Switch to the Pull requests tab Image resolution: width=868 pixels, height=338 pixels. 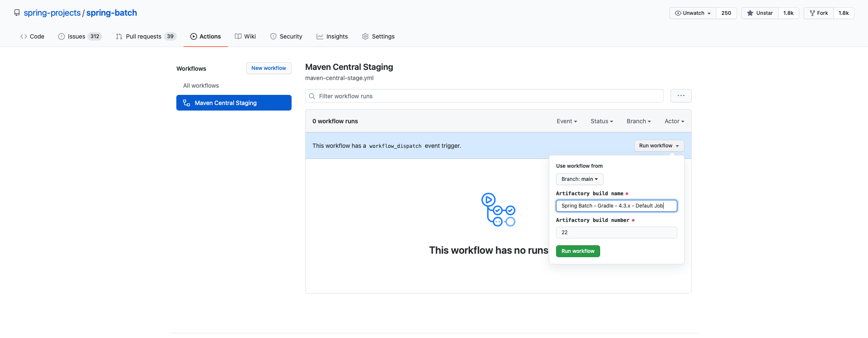tap(146, 36)
